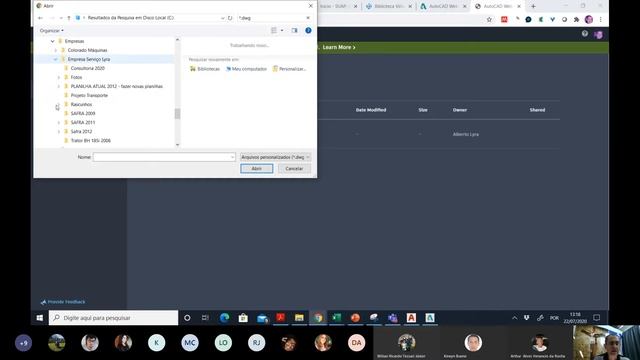
Task: Bookmark this page with star icon
Action: tap(489, 20)
